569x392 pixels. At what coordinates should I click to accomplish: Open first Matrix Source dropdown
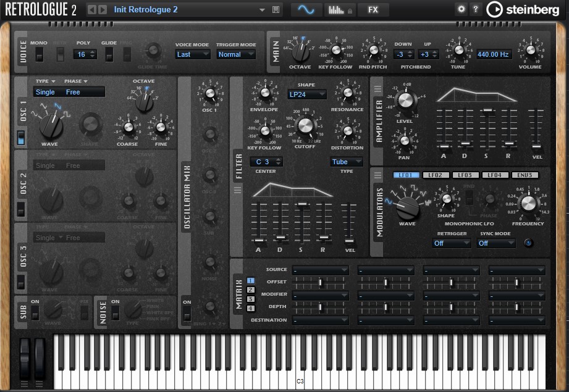(321, 270)
